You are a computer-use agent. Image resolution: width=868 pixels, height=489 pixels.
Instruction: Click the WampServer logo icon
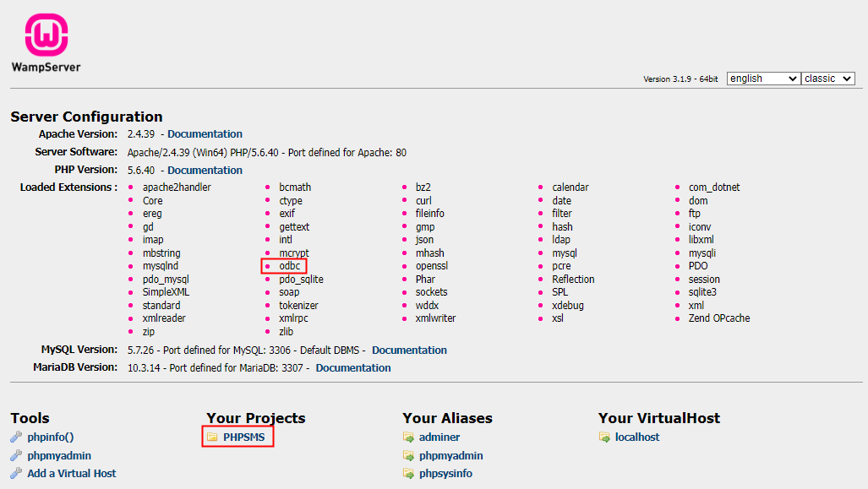tap(46, 35)
